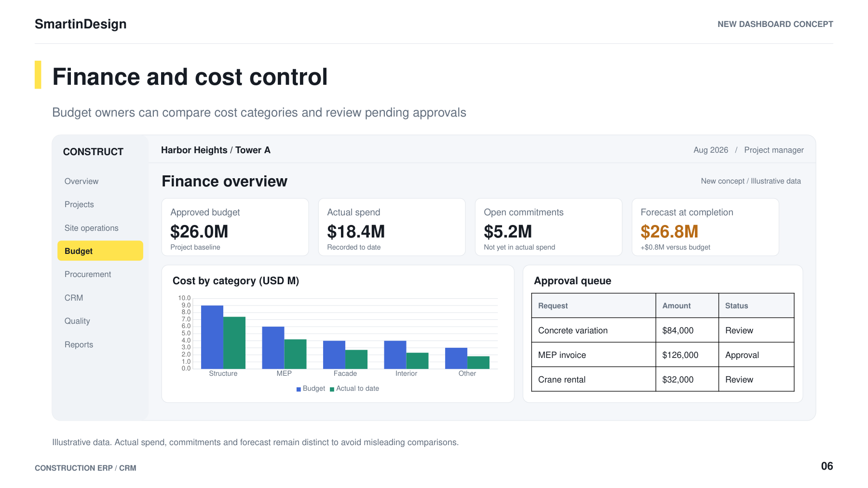Open Procurement from the sidebar
868x488 pixels.
point(88,274)
